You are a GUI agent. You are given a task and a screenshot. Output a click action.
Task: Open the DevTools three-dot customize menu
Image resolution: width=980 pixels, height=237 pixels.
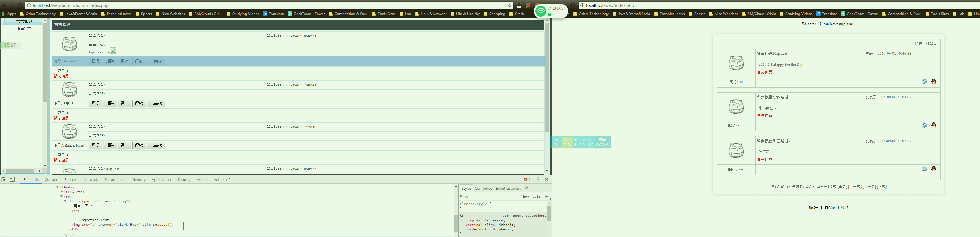[538, 180]
